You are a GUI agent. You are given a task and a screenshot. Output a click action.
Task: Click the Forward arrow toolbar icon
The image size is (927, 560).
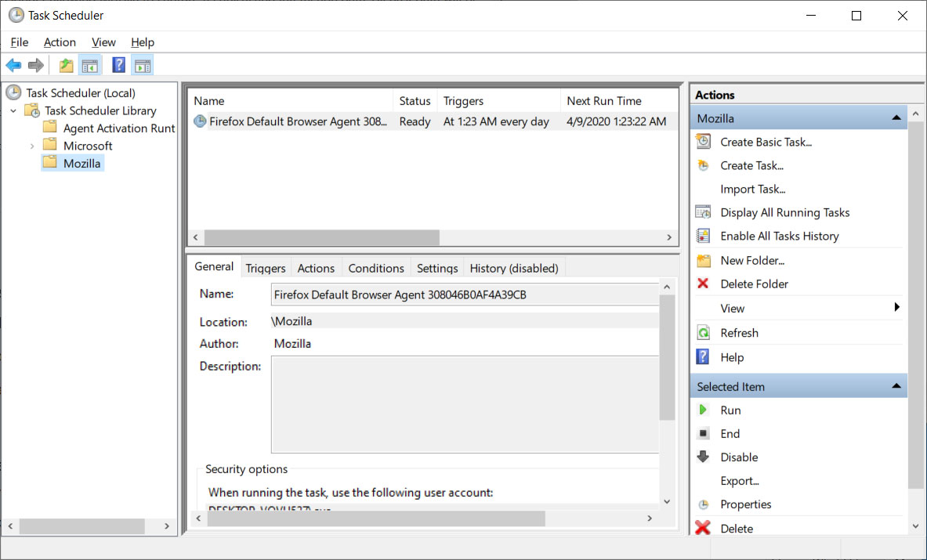(x=35, y=65)
